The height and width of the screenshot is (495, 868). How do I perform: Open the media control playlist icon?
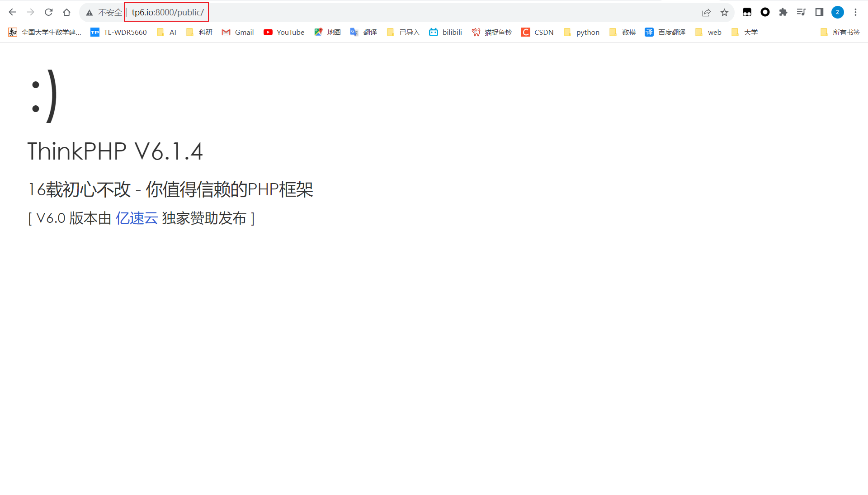[801, 12]
